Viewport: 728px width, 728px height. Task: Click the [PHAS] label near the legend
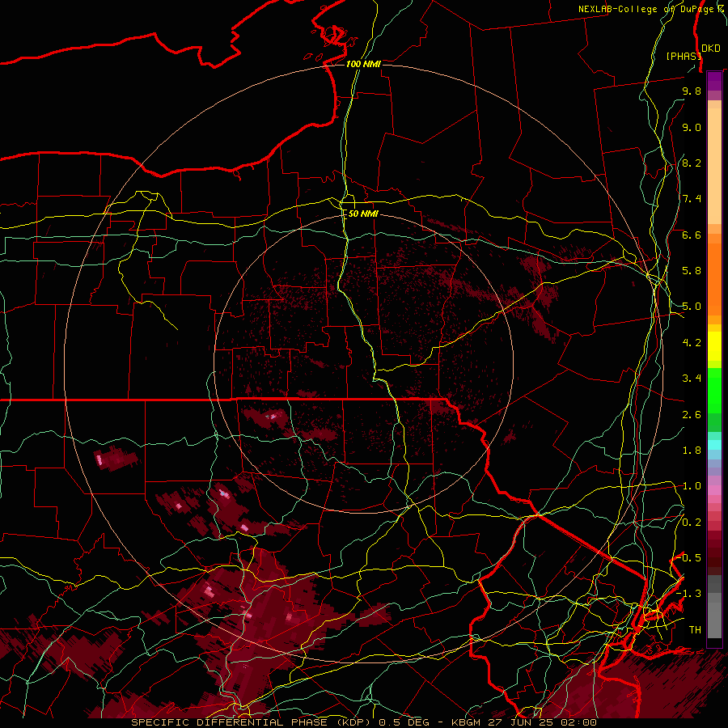[x=684, y=56]
